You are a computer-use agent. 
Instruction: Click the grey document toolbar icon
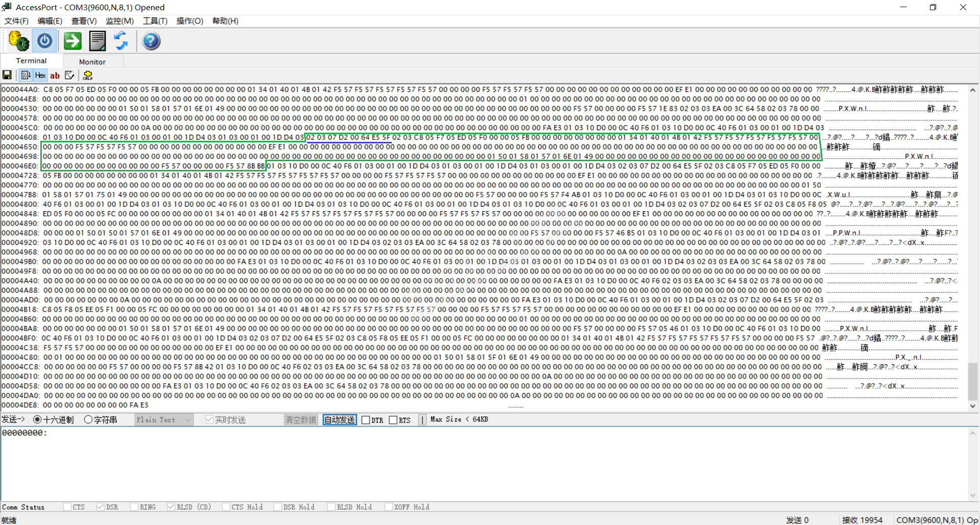[97, 41]
